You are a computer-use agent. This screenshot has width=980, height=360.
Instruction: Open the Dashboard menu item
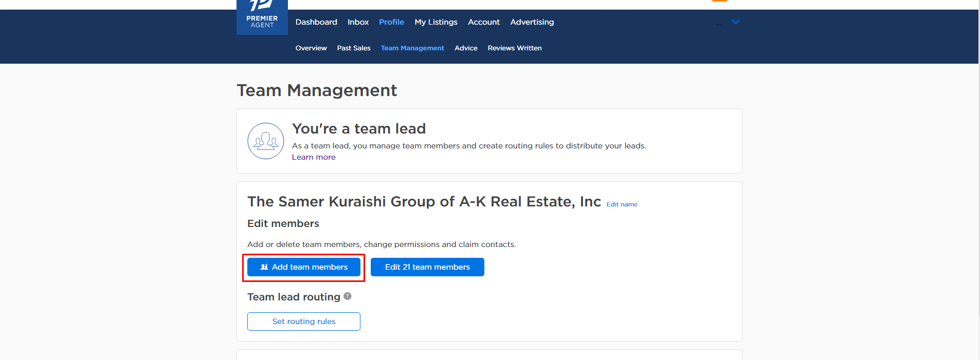click(316, 22)
